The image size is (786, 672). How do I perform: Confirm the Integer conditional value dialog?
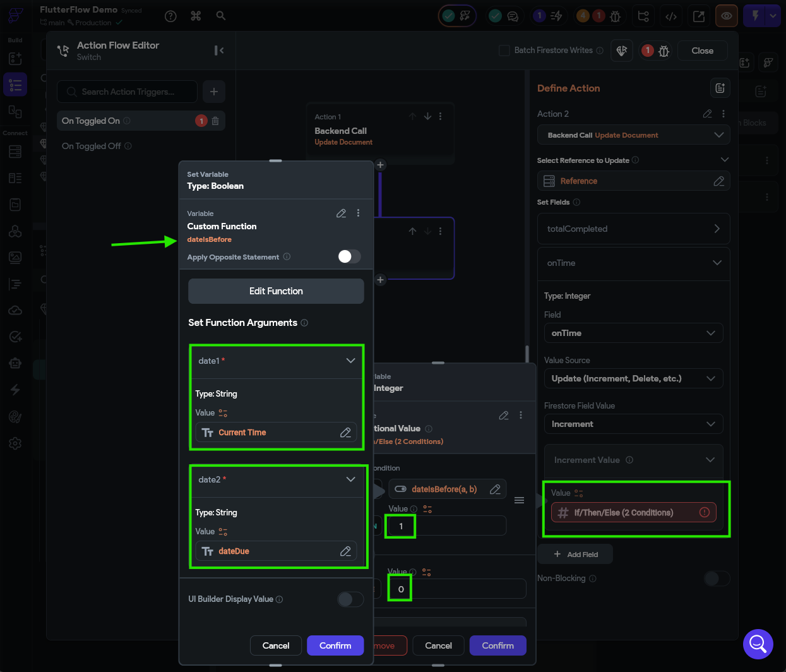point(498,645)
